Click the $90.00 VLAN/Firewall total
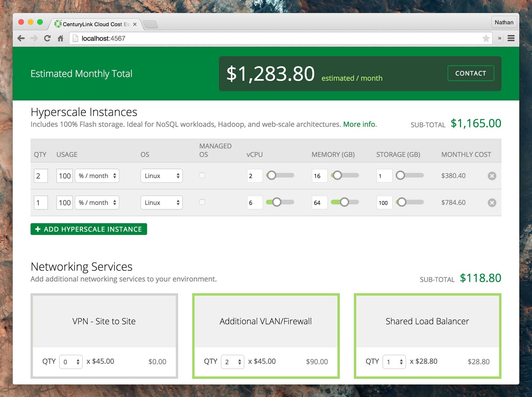Screen dimensions: 532x397 (x=317, y=362)
